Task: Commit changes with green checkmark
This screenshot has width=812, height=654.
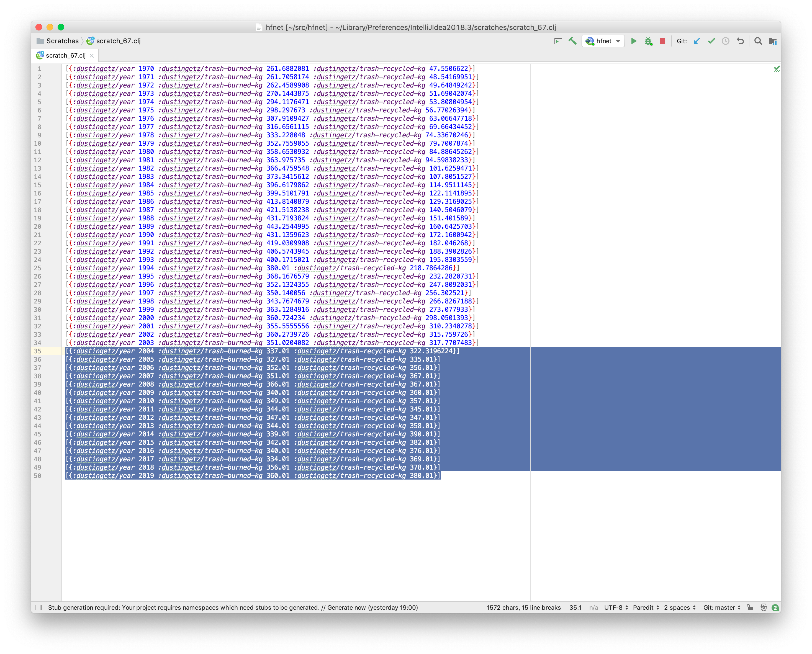Action: [x=711, y=41]
